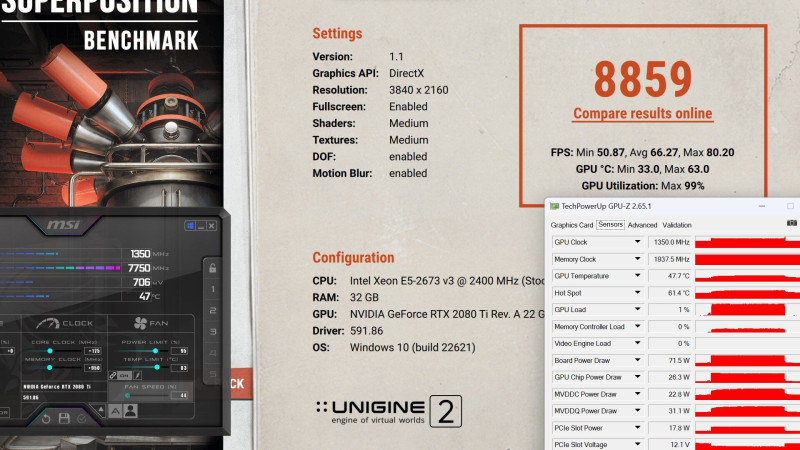The image size is (800, 450).
Task: Adjust the Temp Limit slider handle
Action: [157, 367]
